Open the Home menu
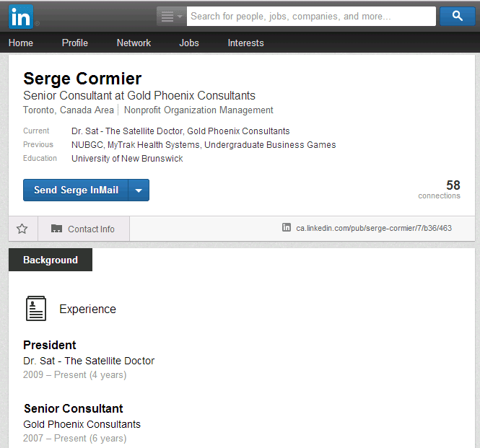 21,43
